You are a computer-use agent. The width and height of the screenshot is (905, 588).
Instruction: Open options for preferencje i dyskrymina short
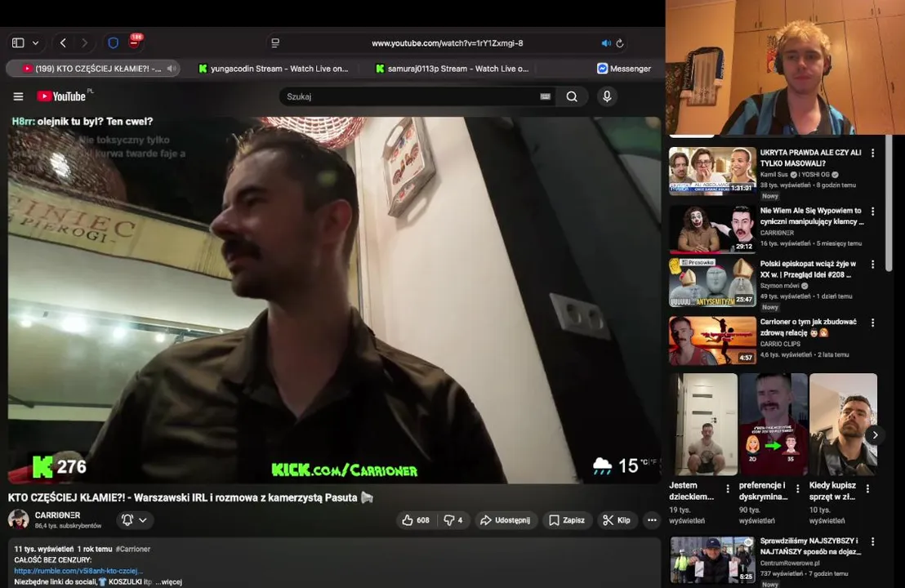tap(798, 488)
